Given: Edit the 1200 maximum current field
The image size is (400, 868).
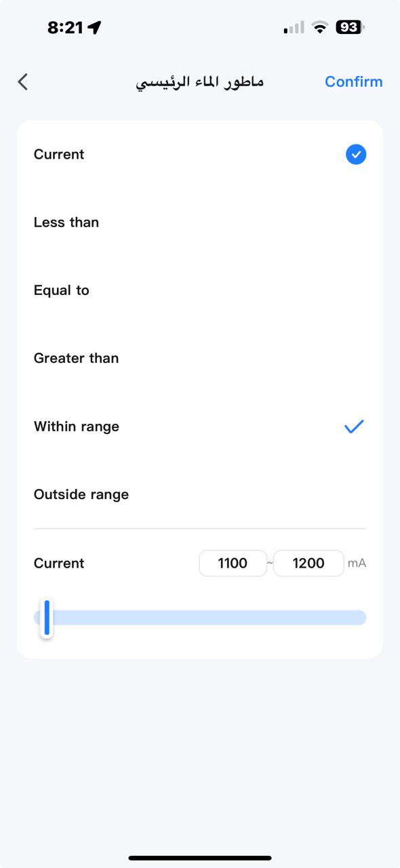Looking at the screenshot, I should pos(308,563).
